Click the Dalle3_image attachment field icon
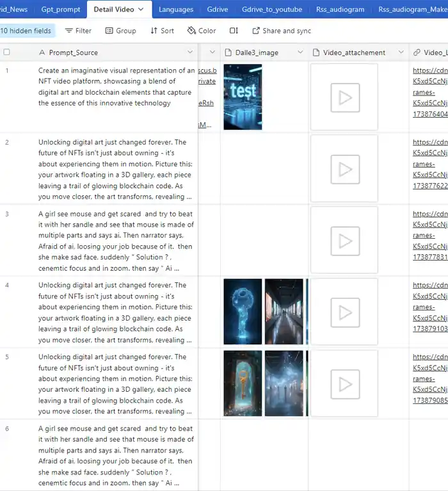 (x=228, y=52)
